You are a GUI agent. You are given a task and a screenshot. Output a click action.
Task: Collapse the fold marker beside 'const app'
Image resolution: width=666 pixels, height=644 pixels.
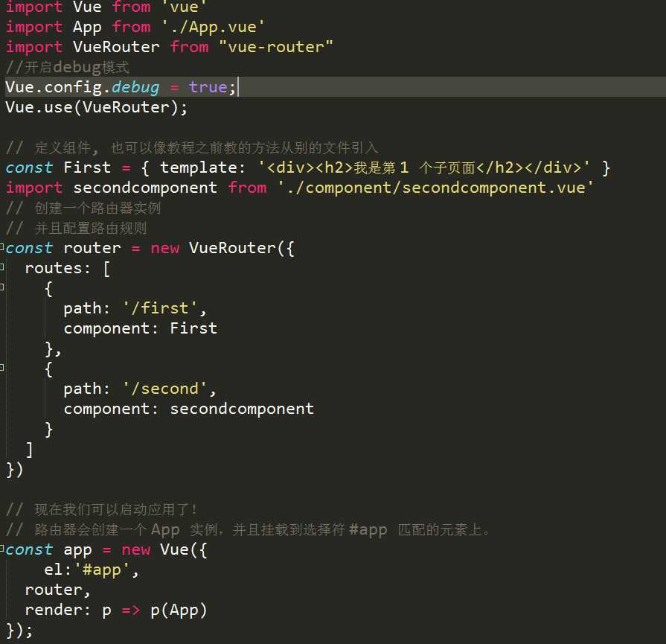click(x=1, y=549)
